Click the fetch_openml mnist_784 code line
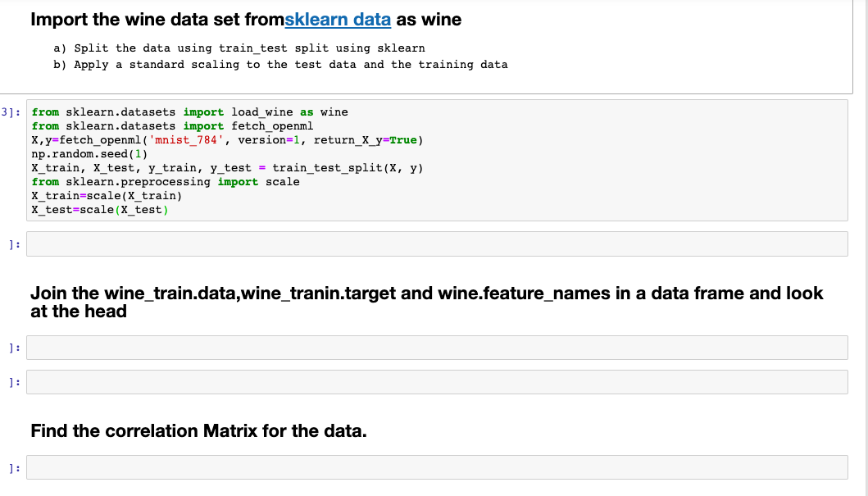The height and width of the screenshot is (496, 868). point(227,140)
